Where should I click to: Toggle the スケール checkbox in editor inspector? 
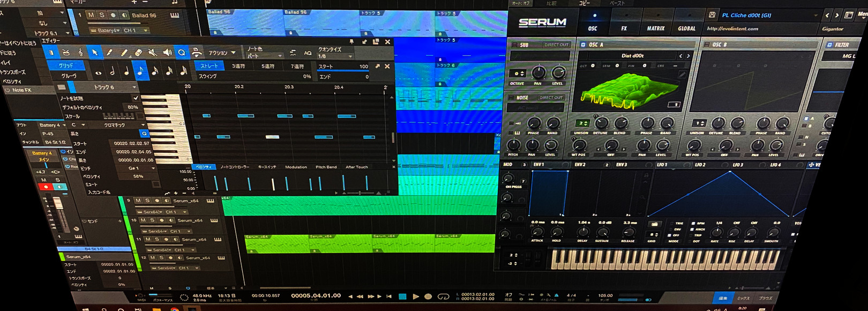pos(141,116)
